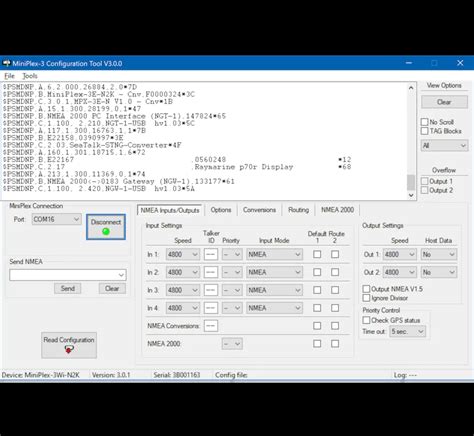Viewport: 474px width, 436px height.
Task: Open the View Options 'All' filter dropdown
Action: (444, 146)
